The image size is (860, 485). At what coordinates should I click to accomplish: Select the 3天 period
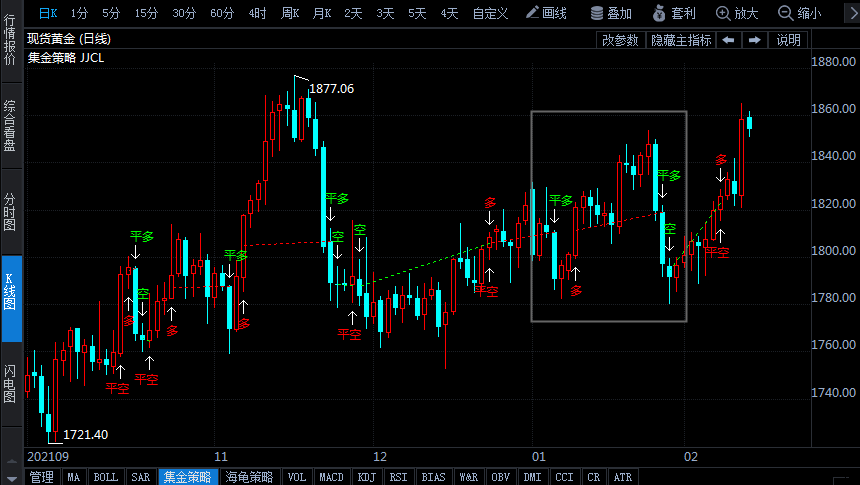point(385,13)
